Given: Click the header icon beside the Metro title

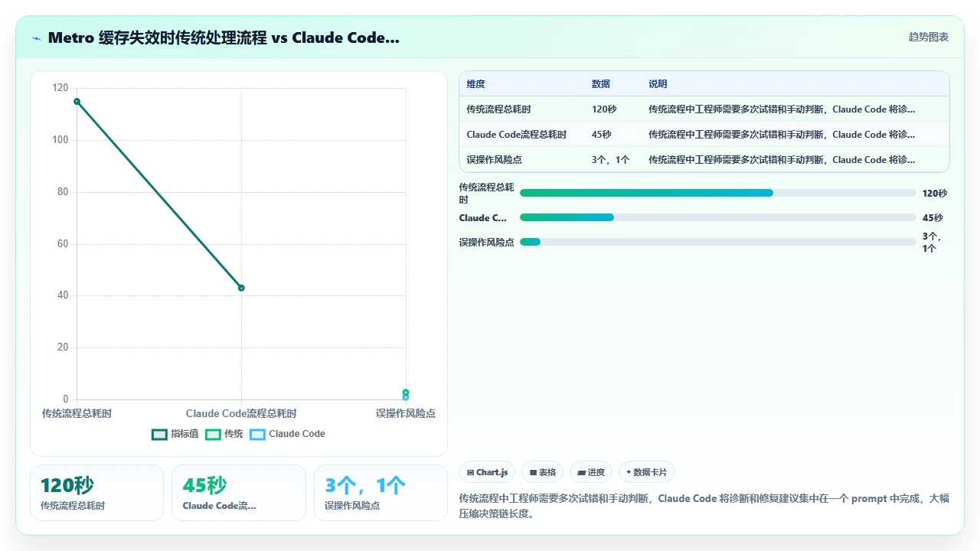Looking at the screenshot, I should [36, 38].
